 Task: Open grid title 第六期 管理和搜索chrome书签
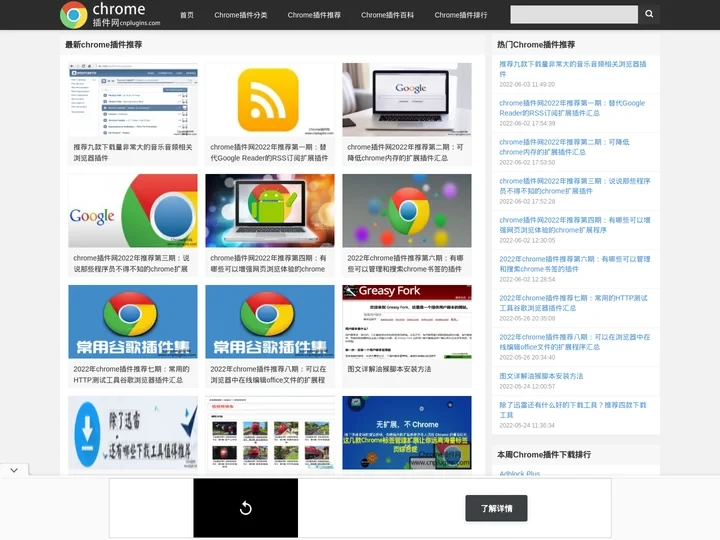[405, 264]
